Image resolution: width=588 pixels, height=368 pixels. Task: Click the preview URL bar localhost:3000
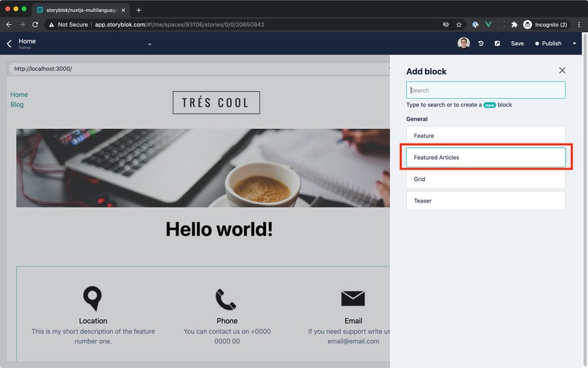click(x=199, y=69)
